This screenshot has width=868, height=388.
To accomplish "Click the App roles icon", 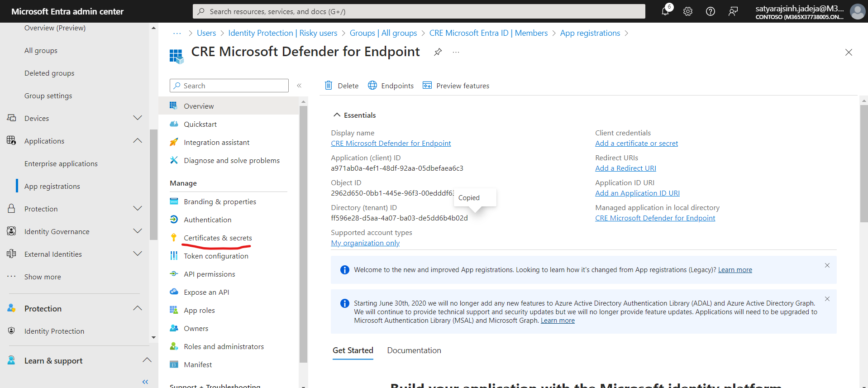I will 174,310.
